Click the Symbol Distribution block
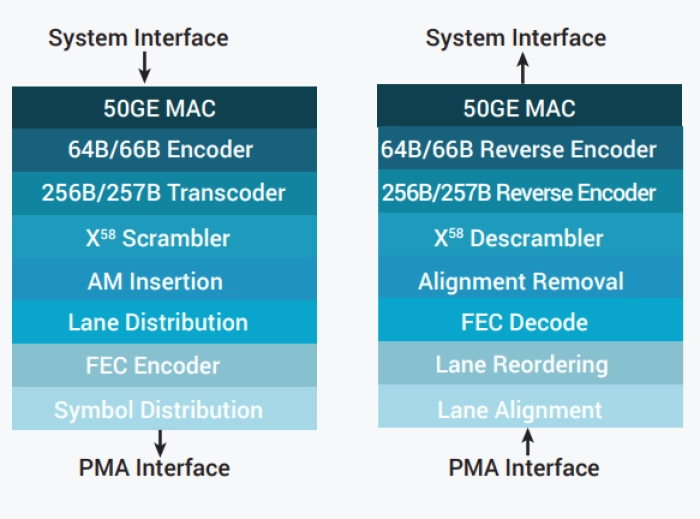 (164, 408)
